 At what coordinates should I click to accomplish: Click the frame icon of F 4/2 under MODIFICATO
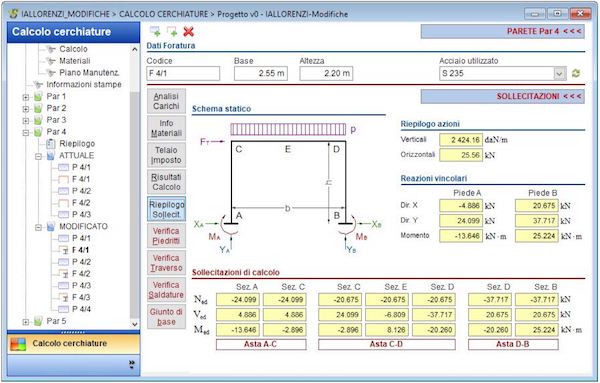[63, 274]
